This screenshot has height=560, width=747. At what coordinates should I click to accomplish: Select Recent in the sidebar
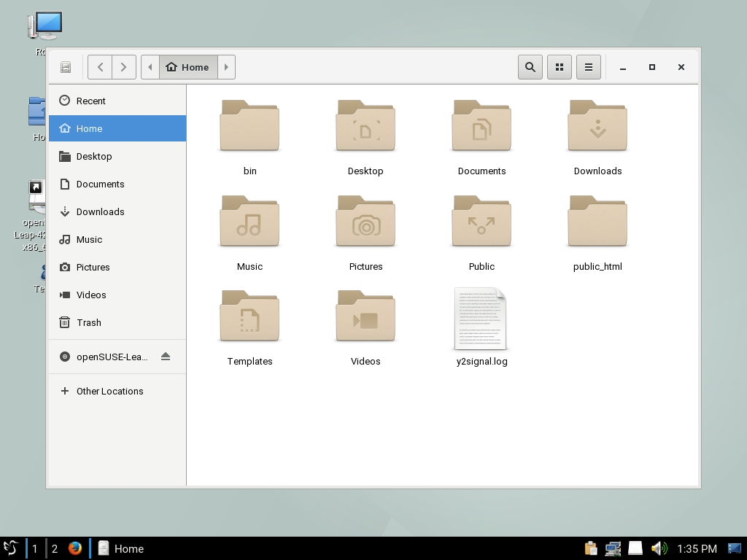coord(90,101)
